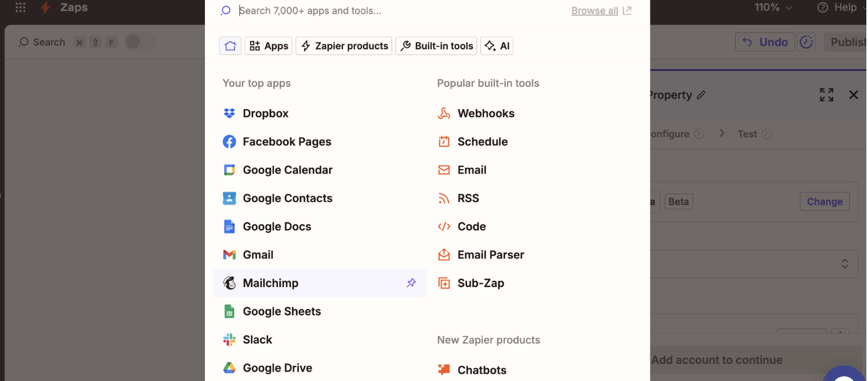Click the RSS feed icon
The height and width of the screenshot is (381, 868).
(444, 198)
